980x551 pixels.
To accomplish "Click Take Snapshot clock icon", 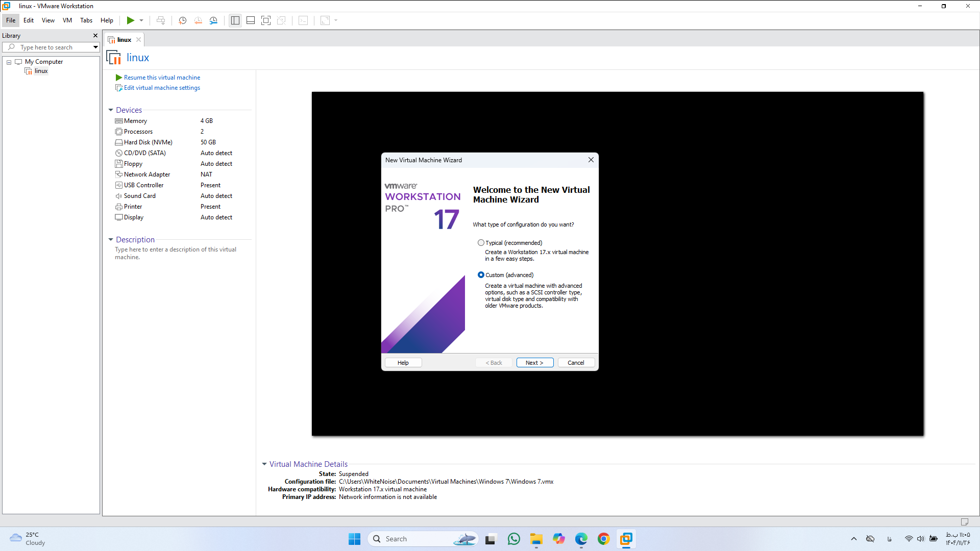I will click(x=182, y=20).
